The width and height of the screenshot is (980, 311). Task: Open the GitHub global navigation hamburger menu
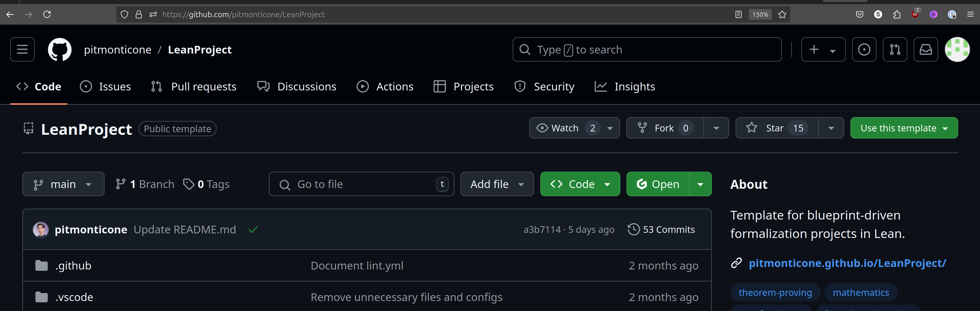tap(22, 49)
